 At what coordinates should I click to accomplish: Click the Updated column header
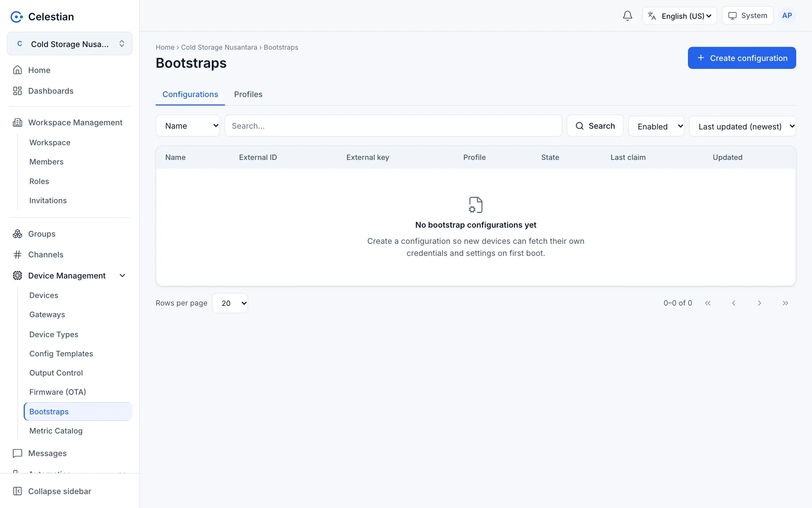point(727,157)
